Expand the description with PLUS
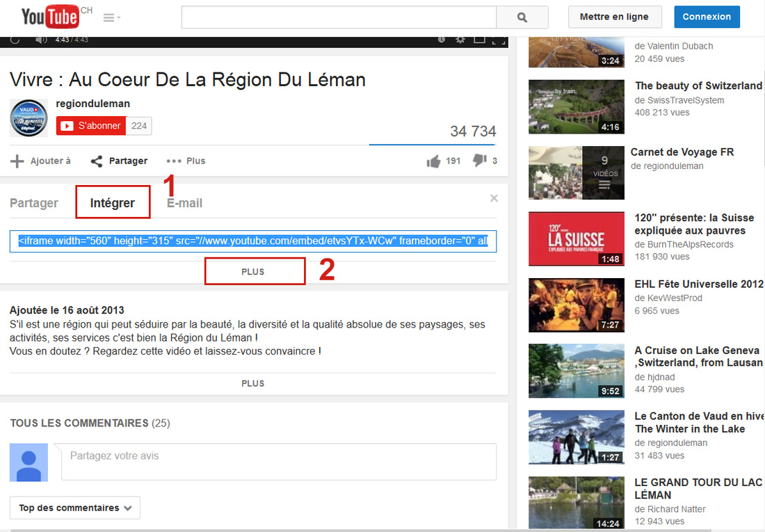The width and height of the screenshot is (765, 532). point(253,383)
